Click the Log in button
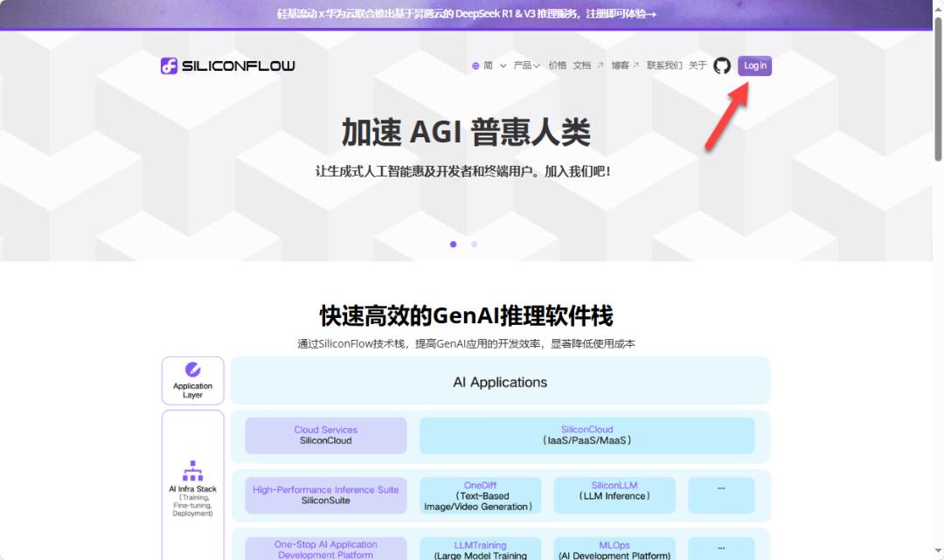 point(755,66)
